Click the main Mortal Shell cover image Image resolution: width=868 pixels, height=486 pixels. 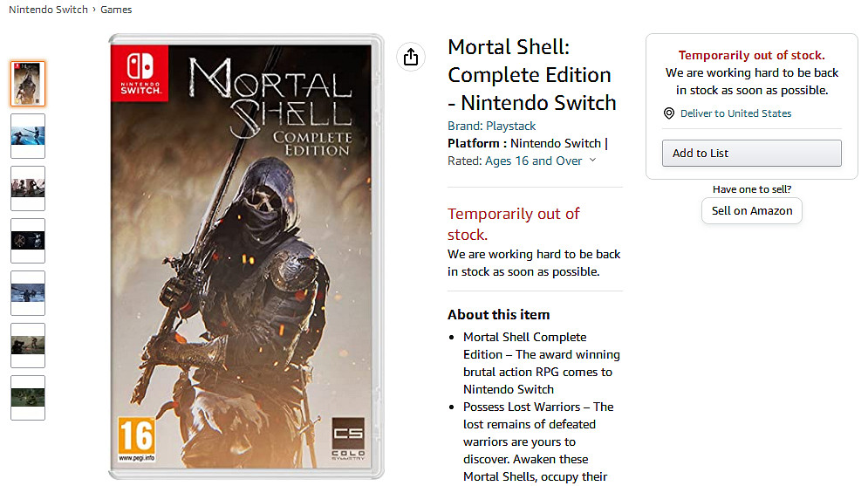[245, 257]
